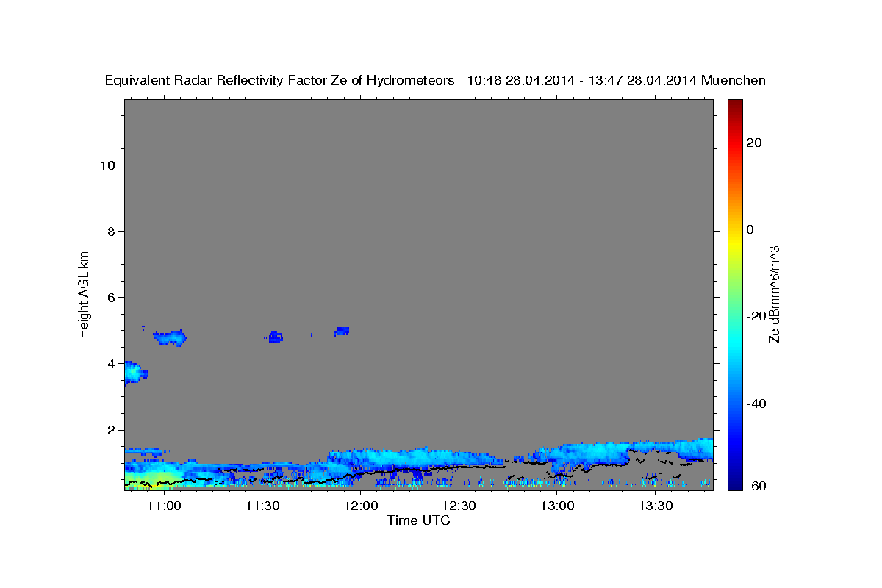Screen dimensions: 882x588
Task: Click the colorbar label -20
Action: click(x=757, y=316)
